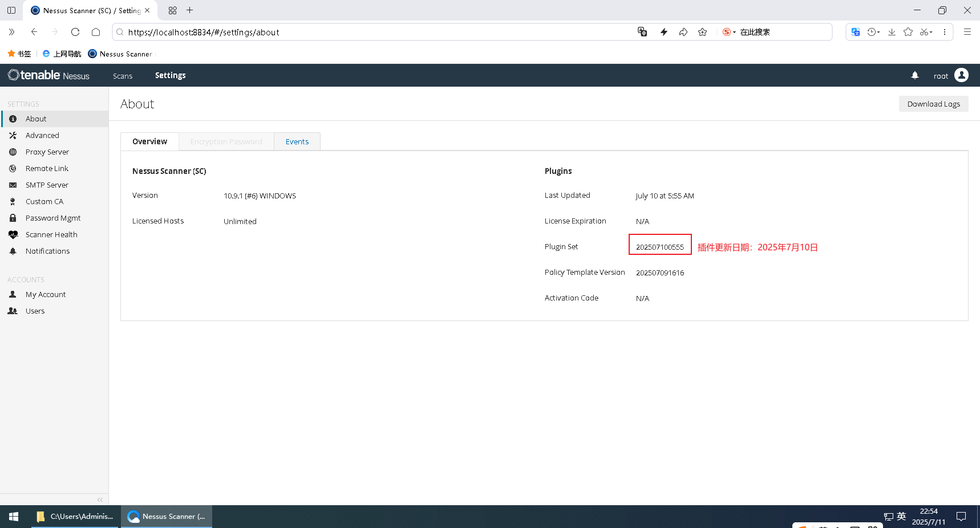
Task: Click the taskbar clock showing 22:54
Action: [928, 517]
